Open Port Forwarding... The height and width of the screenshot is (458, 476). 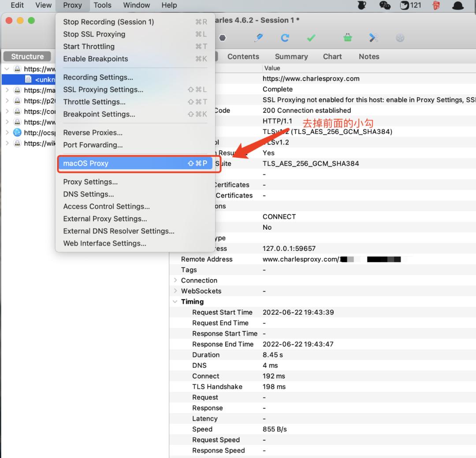click(x=135, y=145)
